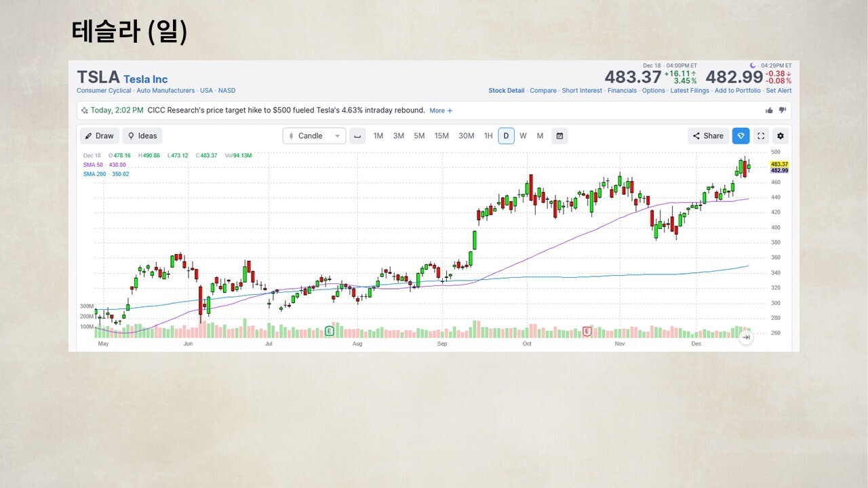Expand the news with More +

[x=441, y=110]
